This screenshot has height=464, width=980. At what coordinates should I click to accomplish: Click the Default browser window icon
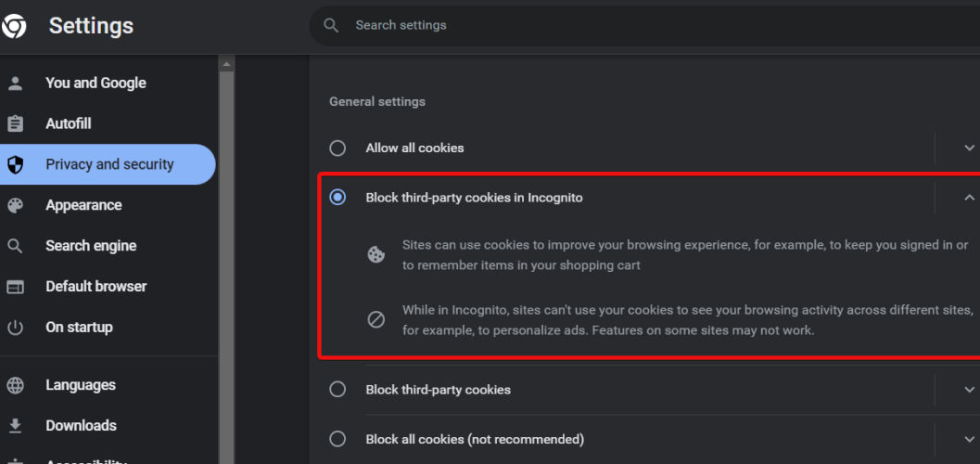15,287
